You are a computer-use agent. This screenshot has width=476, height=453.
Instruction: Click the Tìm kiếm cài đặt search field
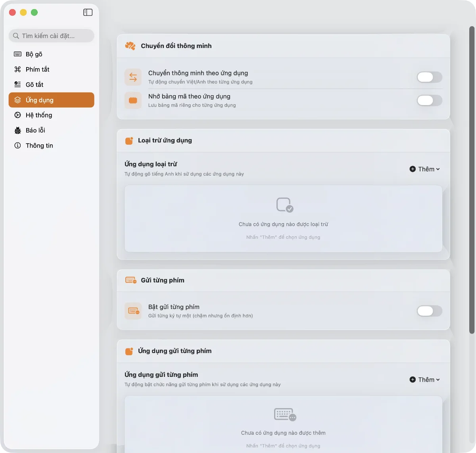click(52, 36)
